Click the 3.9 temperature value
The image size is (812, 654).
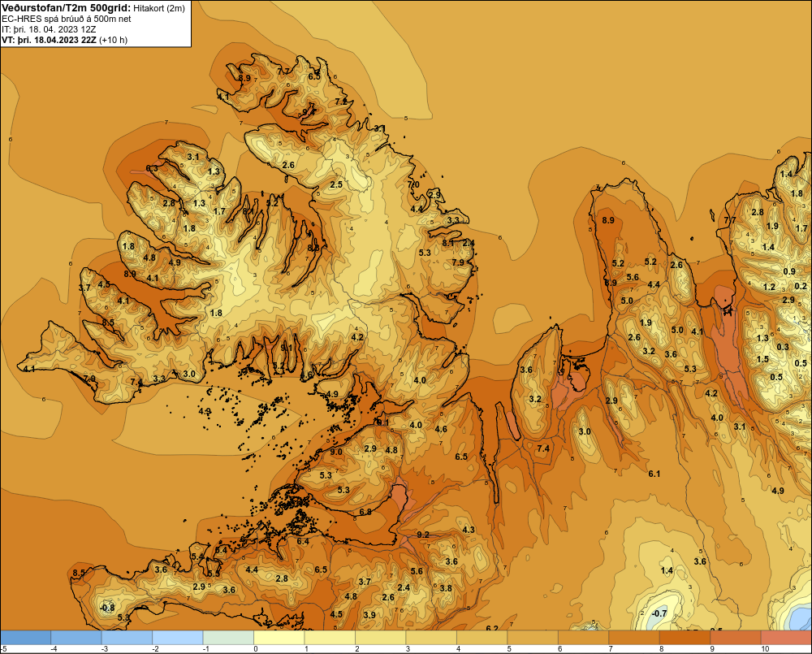pos(369,615)
